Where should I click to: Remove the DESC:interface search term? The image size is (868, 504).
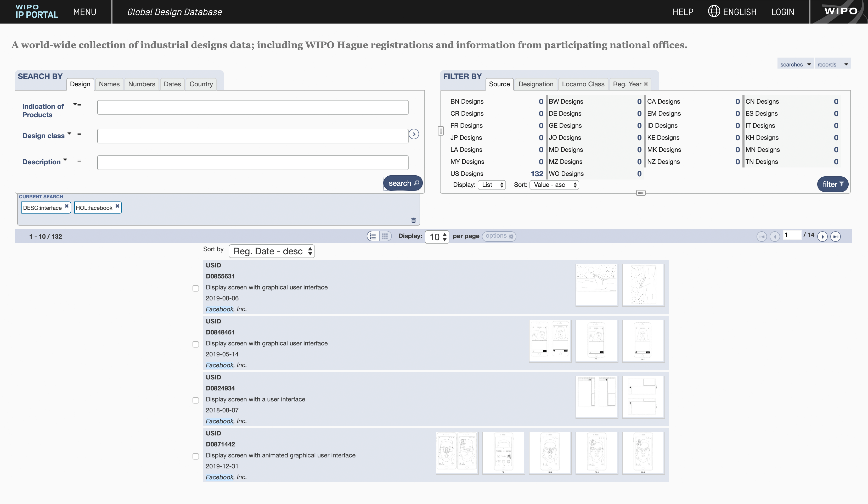click(x=67, y=206)
